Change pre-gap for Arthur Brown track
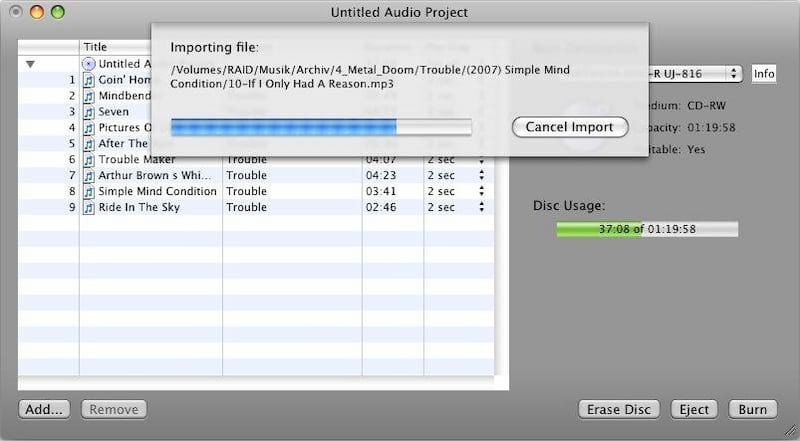Screen dimensions: 800x441 pyautogui.click(x=481, y=176)
